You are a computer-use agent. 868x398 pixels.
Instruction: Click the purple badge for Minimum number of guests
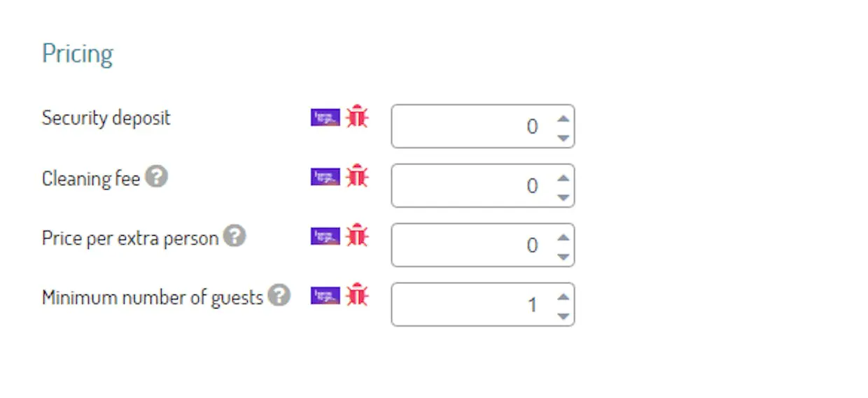pyautogui.click(x=325, y=296)
